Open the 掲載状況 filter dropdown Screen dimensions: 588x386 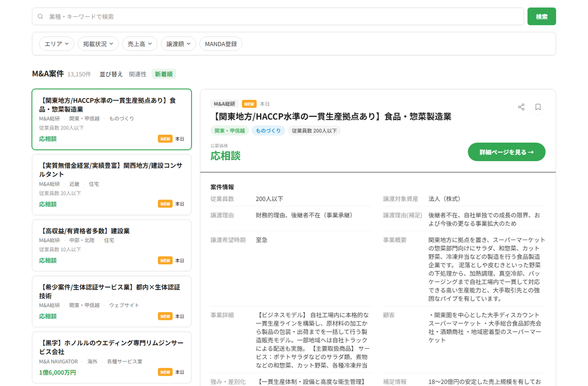(x=98, y=44)
